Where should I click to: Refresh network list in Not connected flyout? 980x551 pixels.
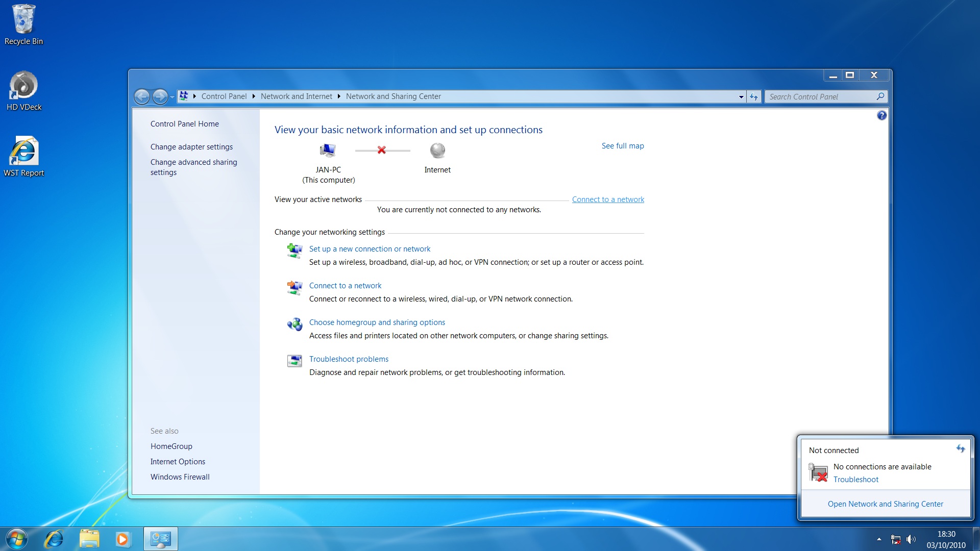960,449
